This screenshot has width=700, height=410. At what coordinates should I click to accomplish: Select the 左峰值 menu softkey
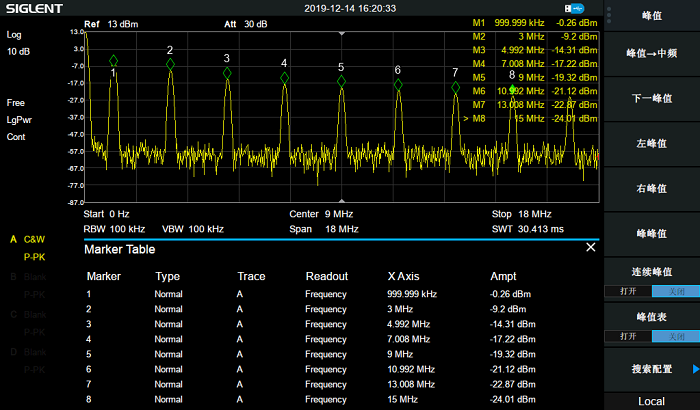tap(652, 144)
